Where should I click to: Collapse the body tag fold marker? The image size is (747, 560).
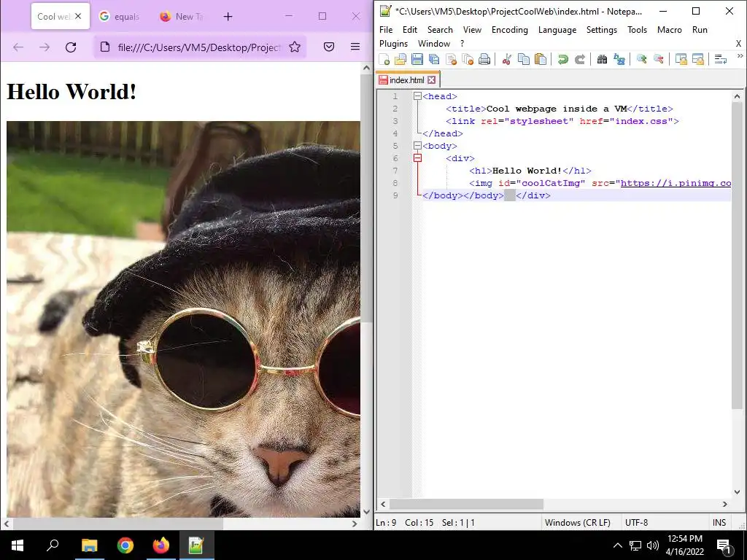click(418, 146)
